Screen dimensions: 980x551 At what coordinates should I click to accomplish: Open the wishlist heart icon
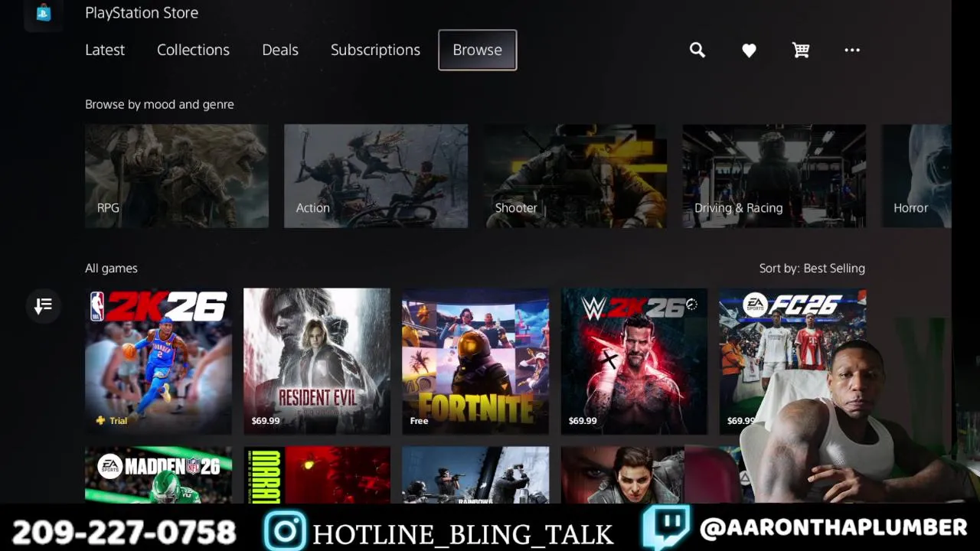[749, 50]
